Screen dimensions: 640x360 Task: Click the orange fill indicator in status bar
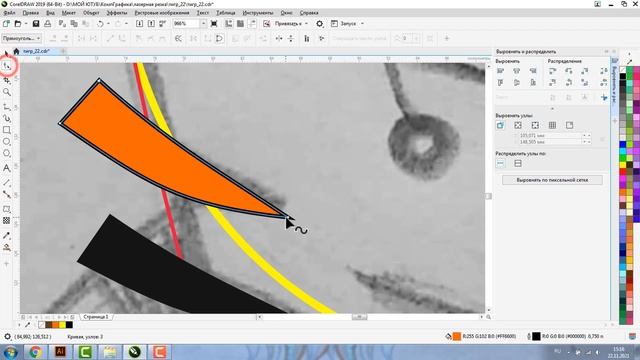[457, 336]
